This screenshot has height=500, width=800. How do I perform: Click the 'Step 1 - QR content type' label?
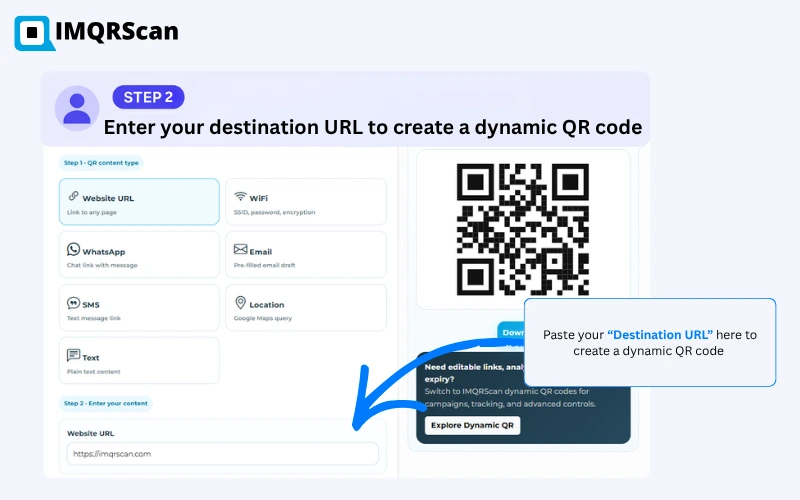coord(101,163)
